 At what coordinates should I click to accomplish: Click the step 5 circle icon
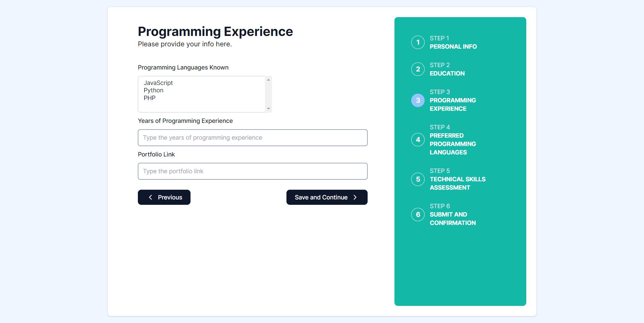pos(418,179)
